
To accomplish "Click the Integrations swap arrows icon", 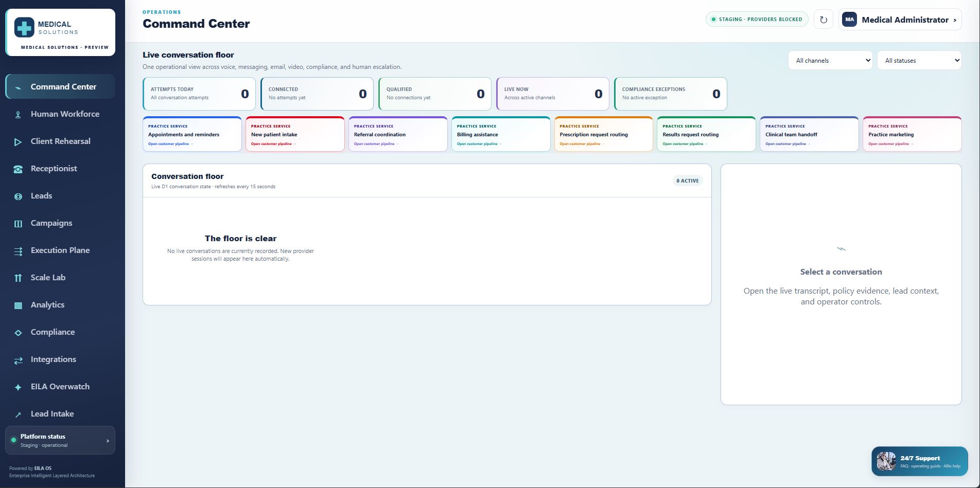I will (x=18, y=360).
